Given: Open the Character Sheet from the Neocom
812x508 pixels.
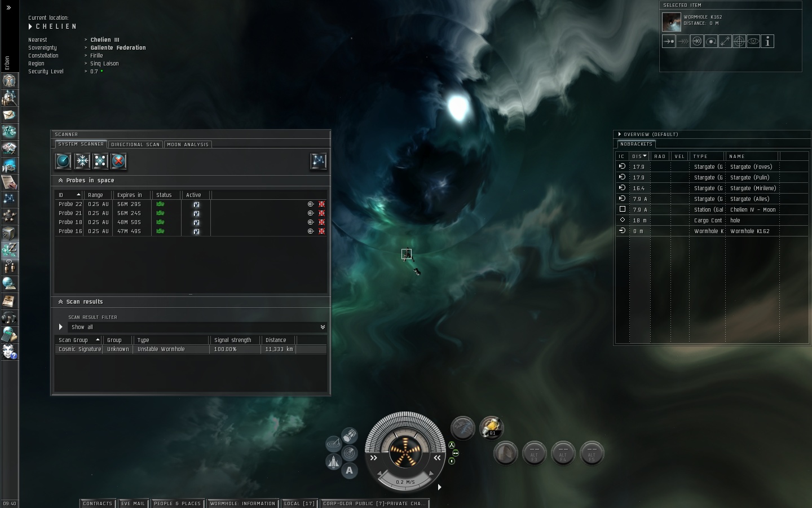Looking at the screenshot, I should [x=9, y=81].
